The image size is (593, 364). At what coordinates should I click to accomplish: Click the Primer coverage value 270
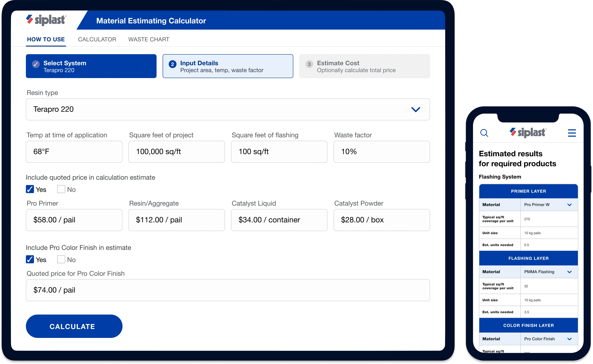tap(527, 219)
